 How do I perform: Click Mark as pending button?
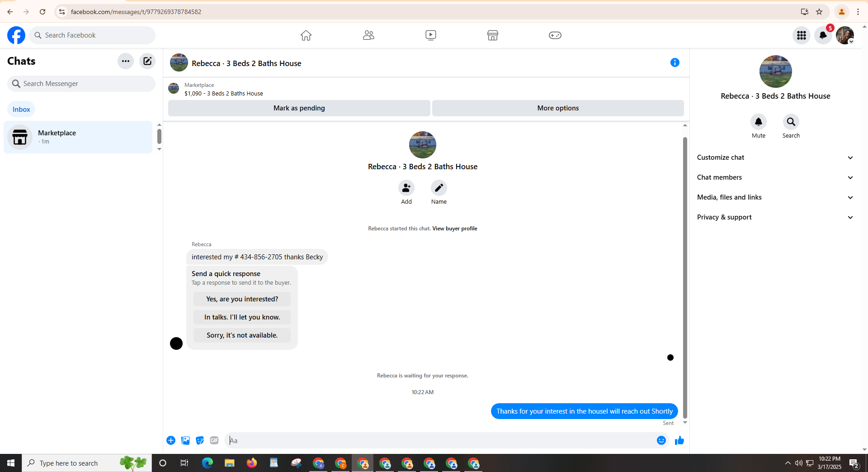click(x=299, y=108)
